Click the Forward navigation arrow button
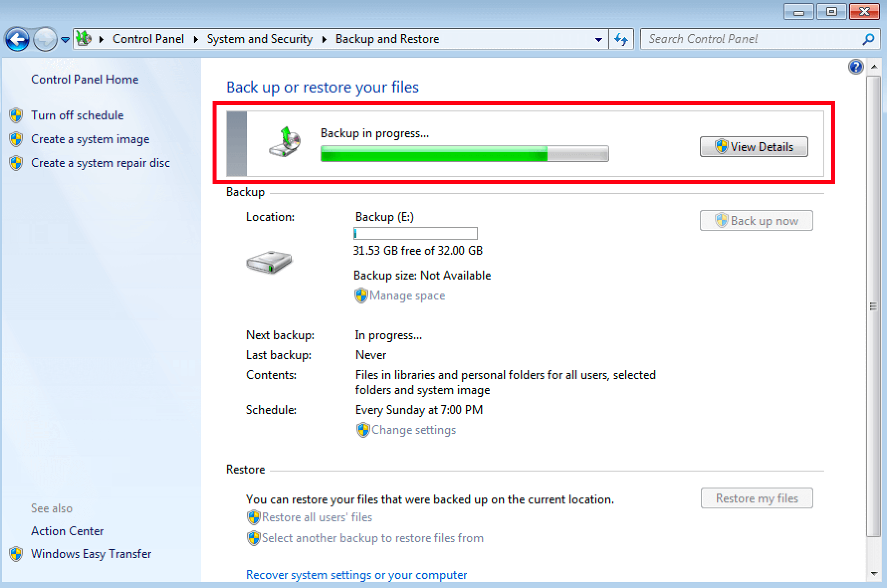Screen dimensions: 887x588 (44, 39)
